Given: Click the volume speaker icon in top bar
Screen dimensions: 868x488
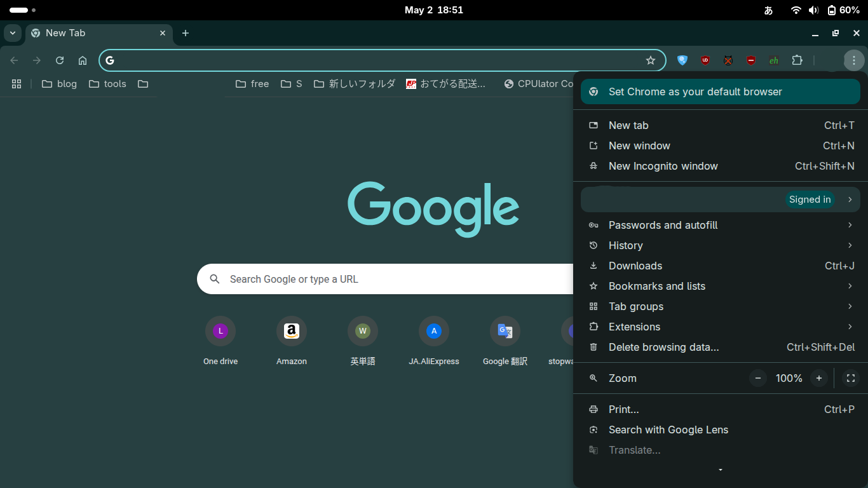Looking at the screenshot, I should [x=814, y=10].
